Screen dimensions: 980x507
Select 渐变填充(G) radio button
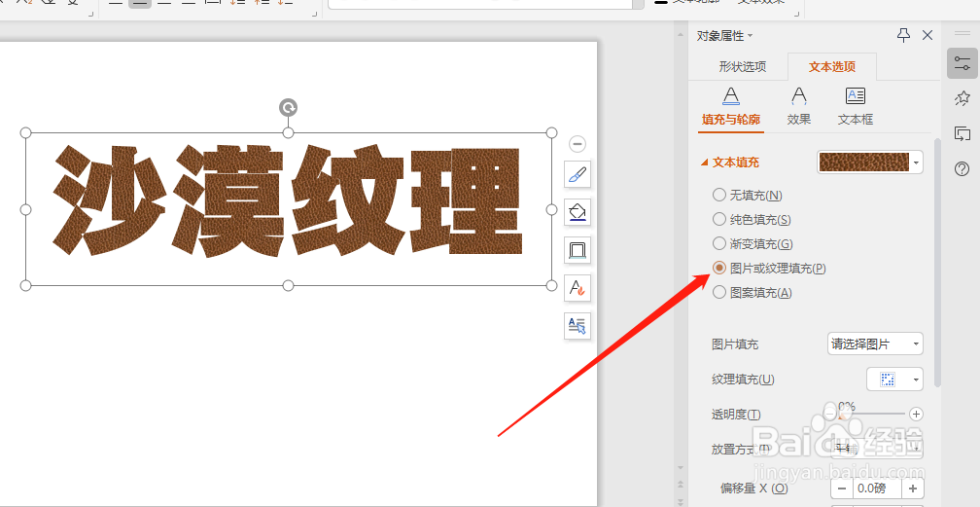click(x=719, y=243)
